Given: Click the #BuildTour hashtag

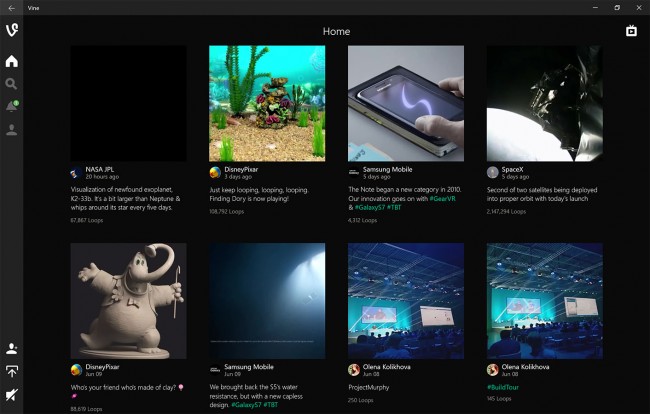Looking at the screenshot, I should click(503, 387).
